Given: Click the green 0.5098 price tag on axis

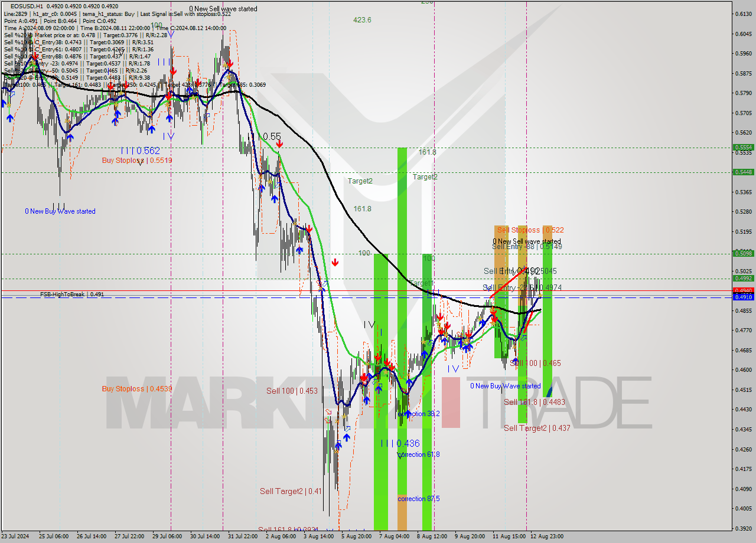Looking at the screenshot, I should click(x=743, y=253).
